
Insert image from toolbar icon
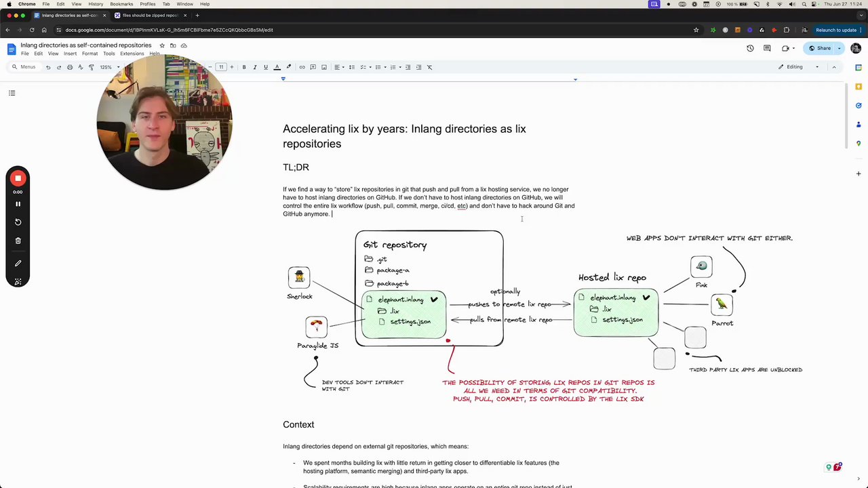(324, 67)
